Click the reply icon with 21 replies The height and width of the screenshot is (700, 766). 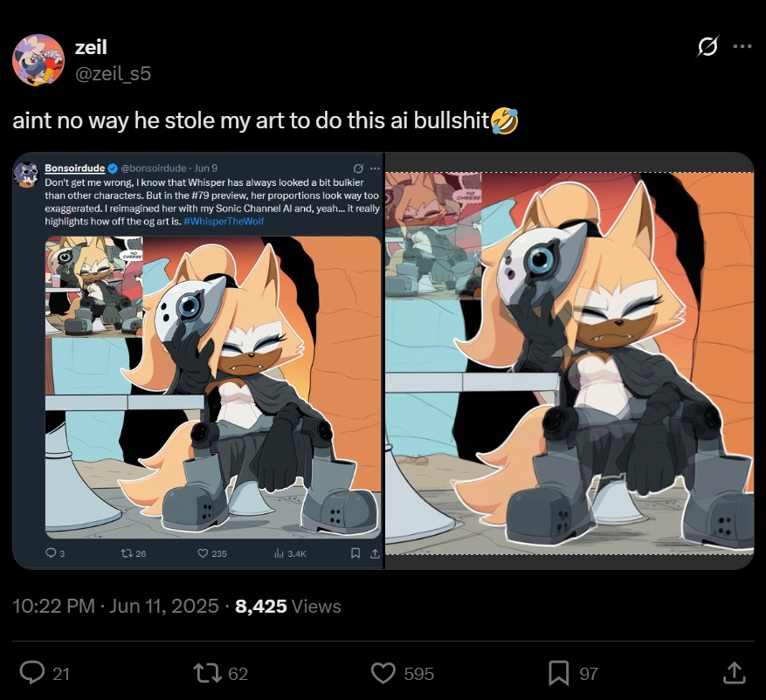point(32,673)
